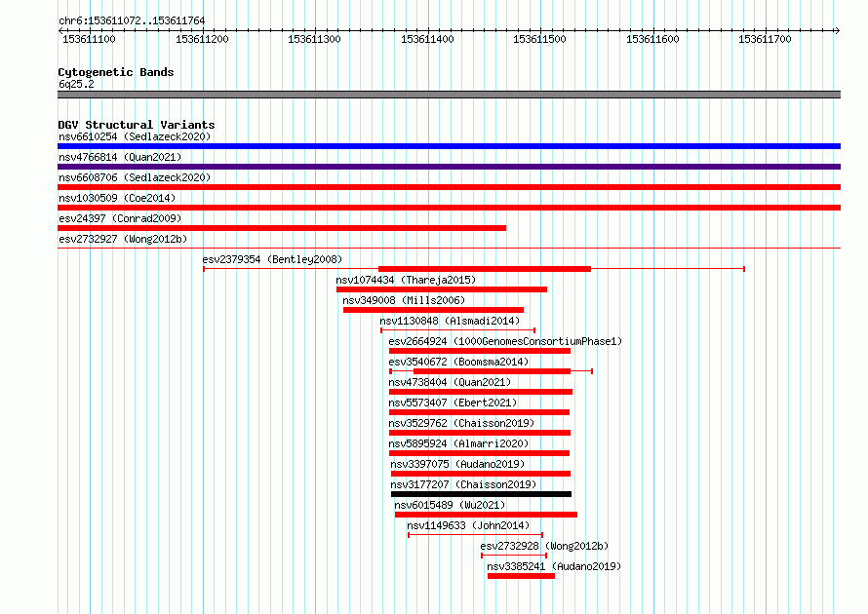Select the thin nsv1130848 variant line
The image size is (868, 614).
457,330
